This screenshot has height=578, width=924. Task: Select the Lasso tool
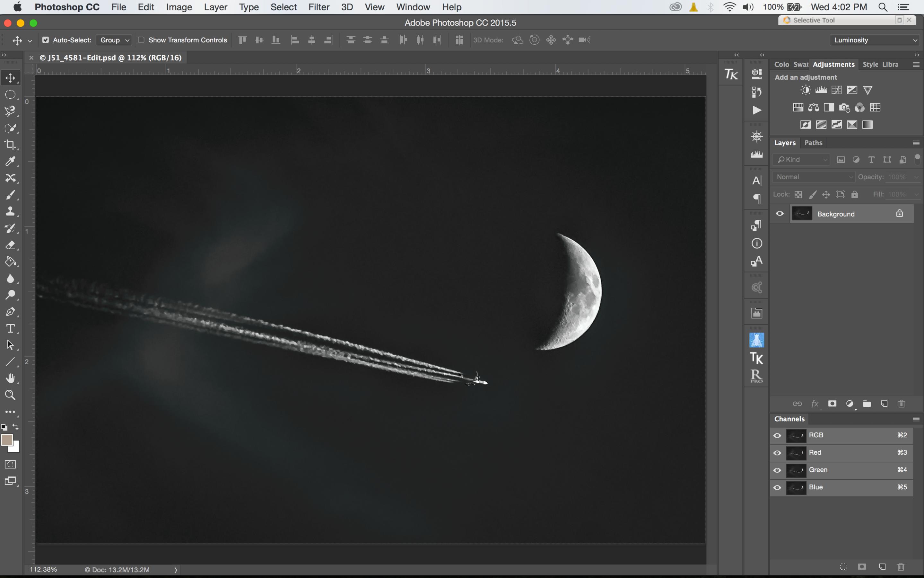(x=9, y=111)
